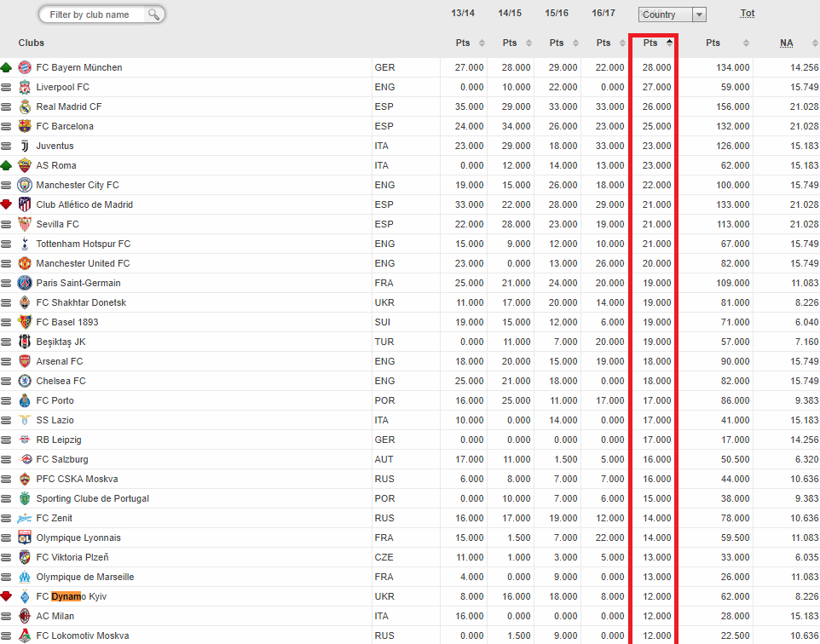This screenshot has height=644, width=820.
Task: Click the Juventus club logo icon
Action: tap(25, 146)
